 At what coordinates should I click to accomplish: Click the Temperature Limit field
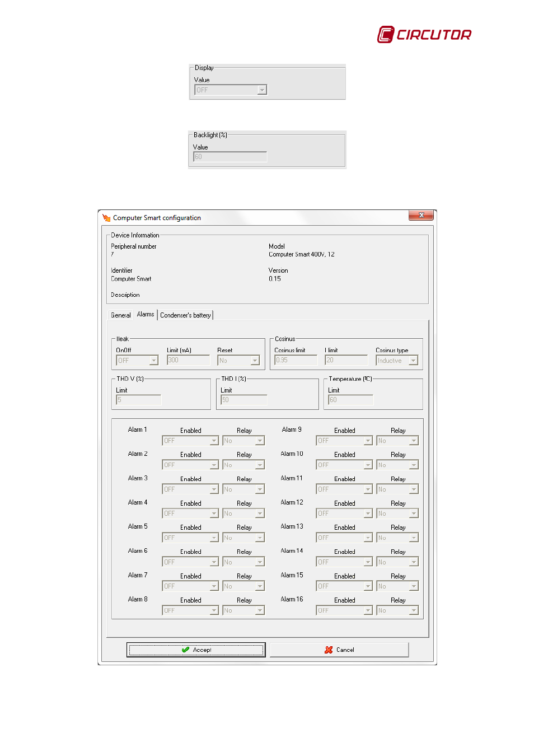(350, 400)
